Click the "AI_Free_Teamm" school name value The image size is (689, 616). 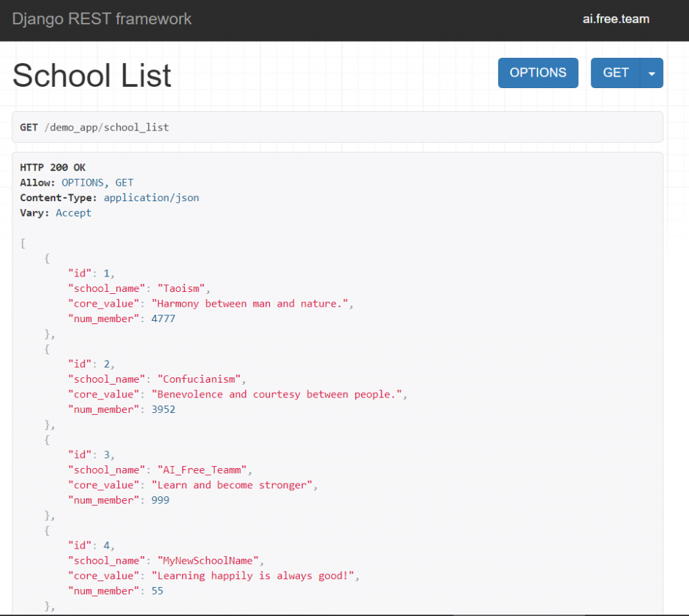201,470
